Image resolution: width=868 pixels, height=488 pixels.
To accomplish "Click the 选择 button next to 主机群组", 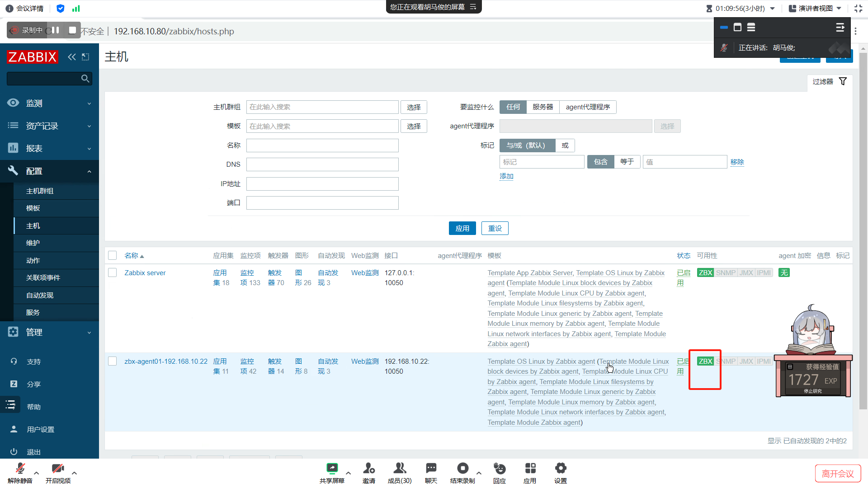I will pos(414,107).
